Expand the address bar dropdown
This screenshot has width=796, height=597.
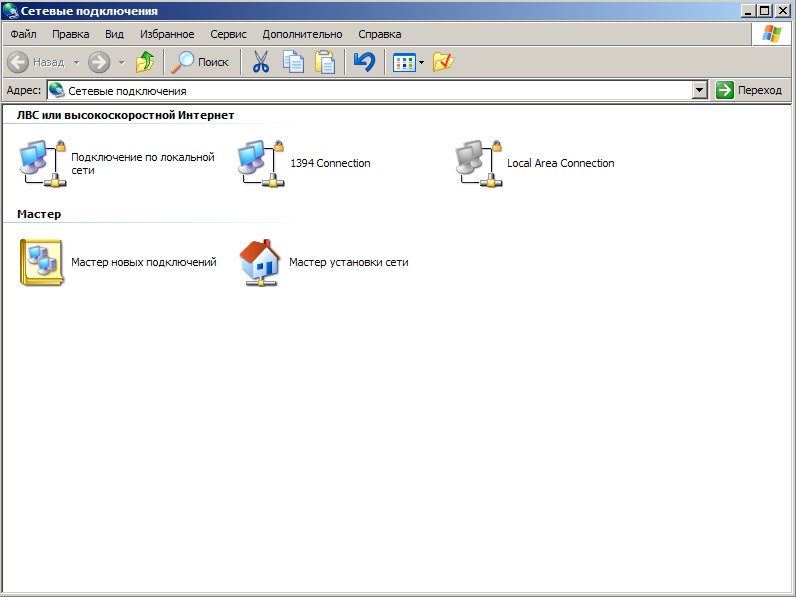(700, 90)
